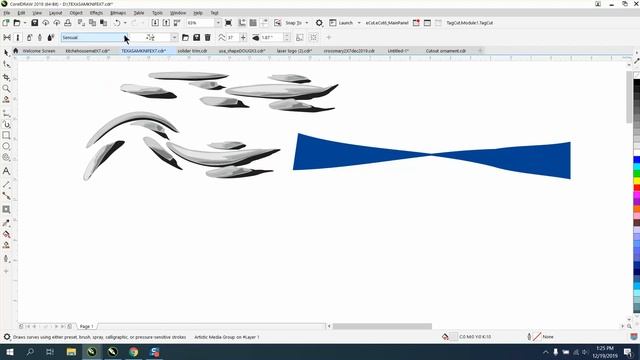Screen dimensions: 640x360
Task: Click the Print icon
Action: 68,23
